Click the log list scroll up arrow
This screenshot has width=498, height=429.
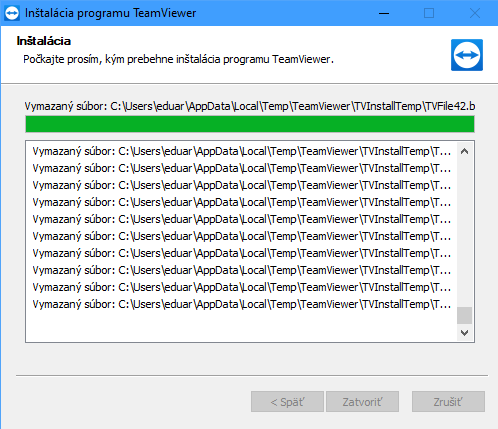click(x=464, y=151)
